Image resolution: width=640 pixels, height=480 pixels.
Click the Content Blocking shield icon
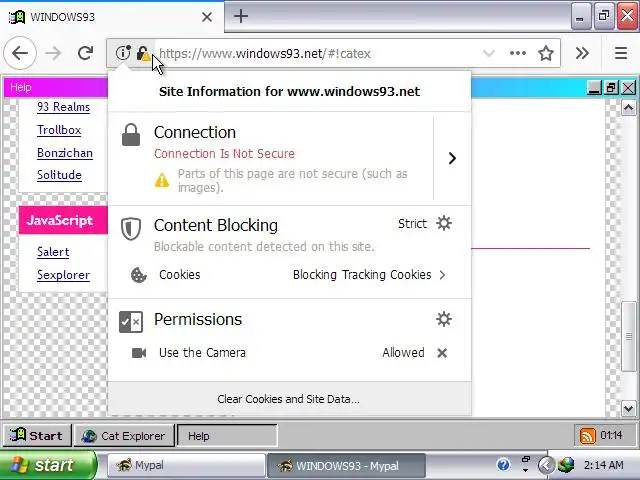coord(131,228)
